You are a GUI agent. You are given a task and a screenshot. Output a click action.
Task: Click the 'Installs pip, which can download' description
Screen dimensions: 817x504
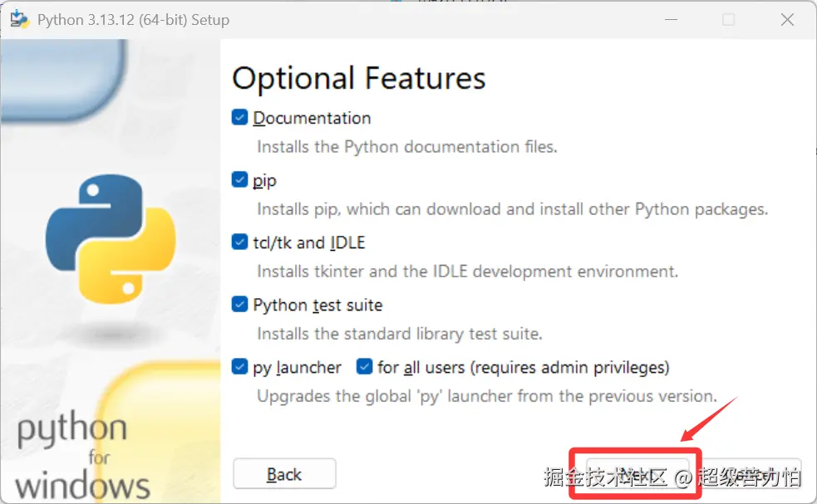pos(512,209)
